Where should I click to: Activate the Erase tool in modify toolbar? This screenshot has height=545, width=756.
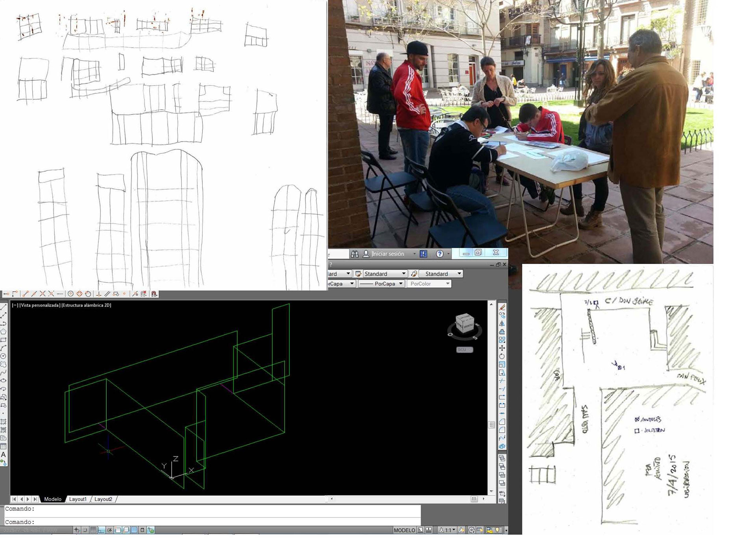coord(502,307)
